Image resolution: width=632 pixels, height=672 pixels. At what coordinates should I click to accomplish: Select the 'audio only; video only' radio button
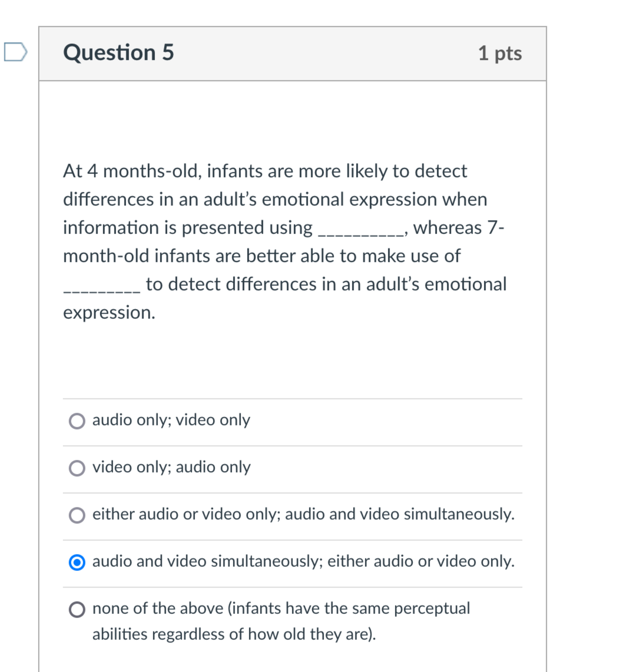click(78, 420)
